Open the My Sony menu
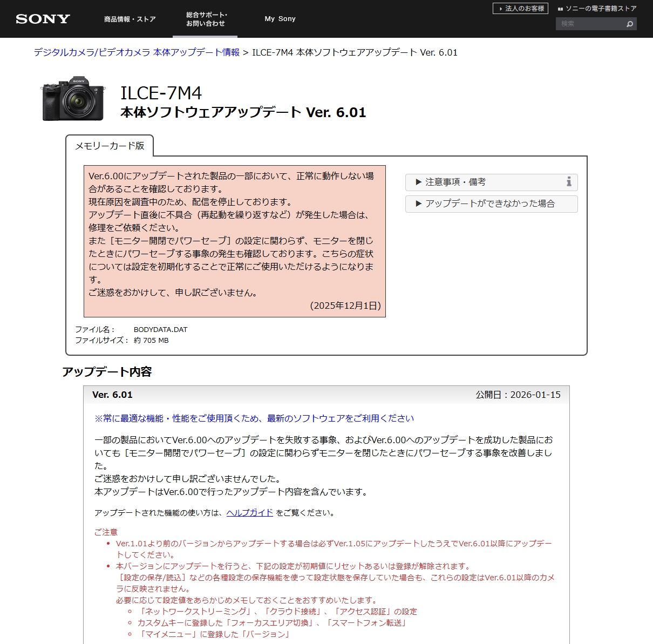The width and height of the screenshot is (653, 644). click(x=280, y=19)
